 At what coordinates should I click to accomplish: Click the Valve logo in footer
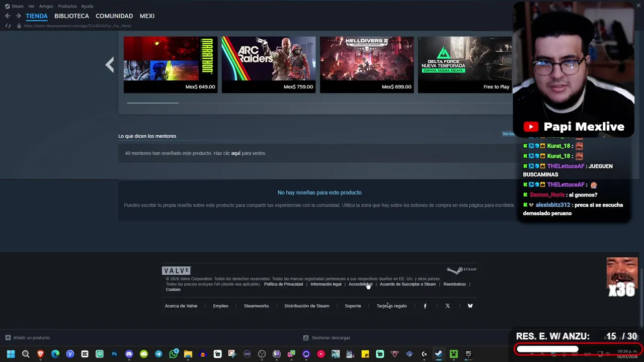177,270
